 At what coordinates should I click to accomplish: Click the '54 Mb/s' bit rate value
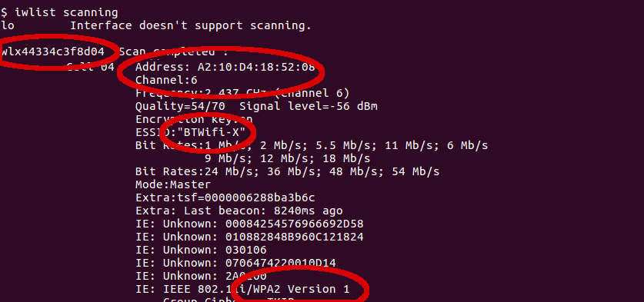coord(415,171)
